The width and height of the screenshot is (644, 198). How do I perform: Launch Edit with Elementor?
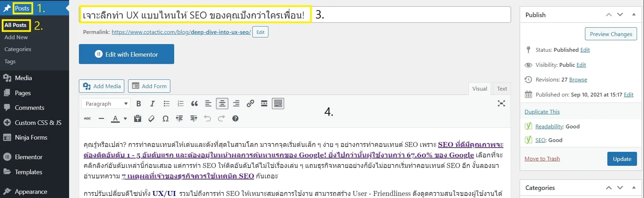(x=126, y=54)
